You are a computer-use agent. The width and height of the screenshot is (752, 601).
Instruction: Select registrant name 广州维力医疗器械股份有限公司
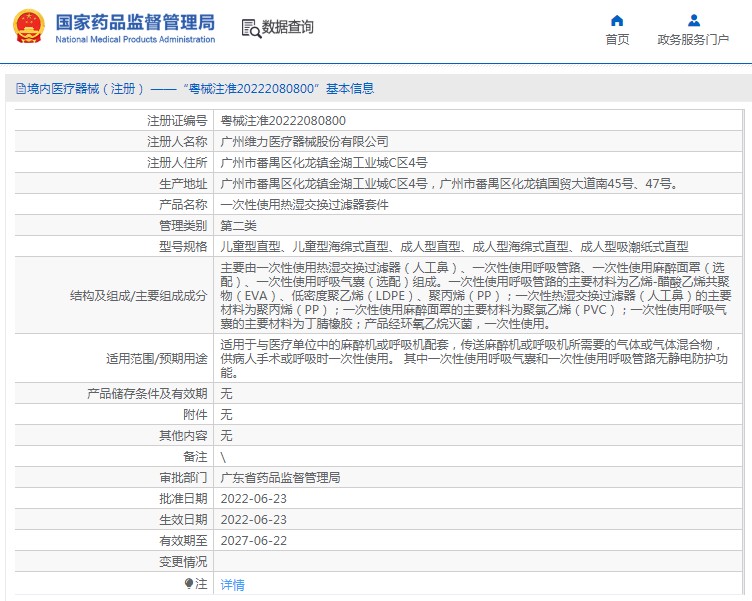305,142
